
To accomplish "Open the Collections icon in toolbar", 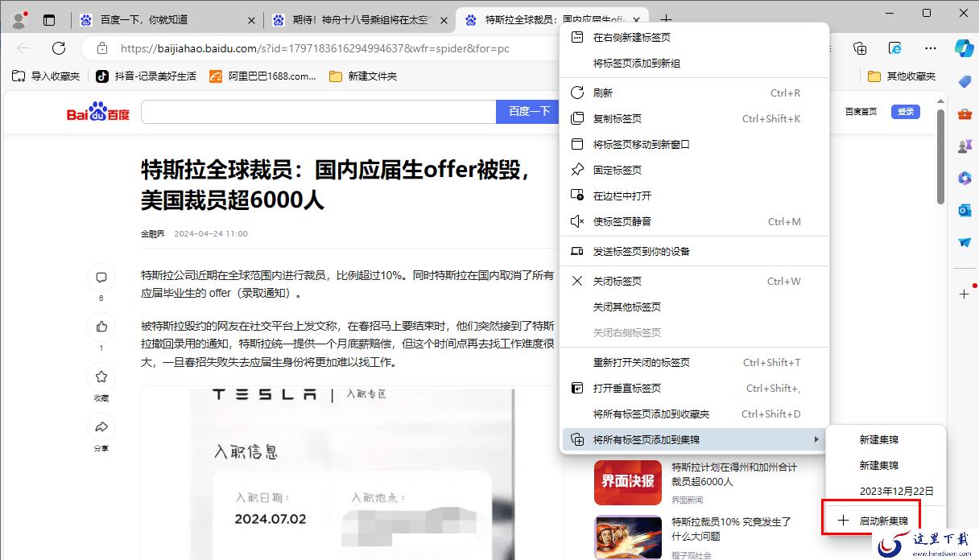I will [860, 48].
